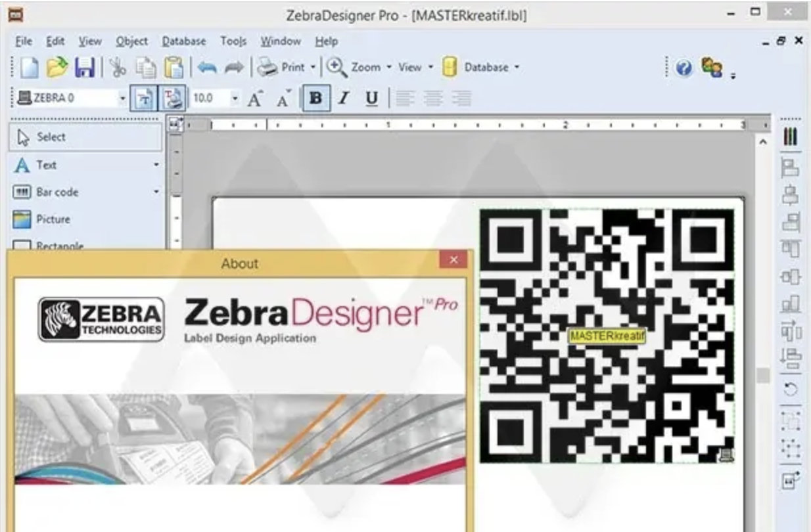Create a new label document
This screenshot has height=532, width=811.
(x=30, y=67)
